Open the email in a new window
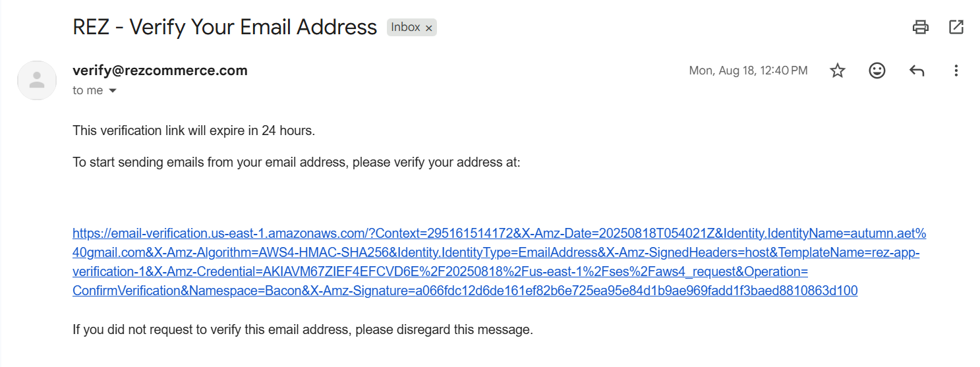 point(956,27)
